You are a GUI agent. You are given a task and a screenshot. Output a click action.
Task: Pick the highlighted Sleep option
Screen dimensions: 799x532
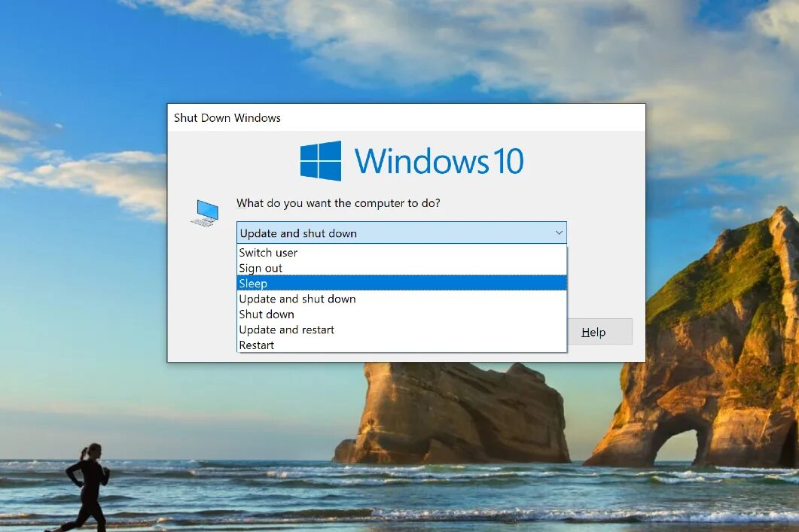(x=401, y=283)
